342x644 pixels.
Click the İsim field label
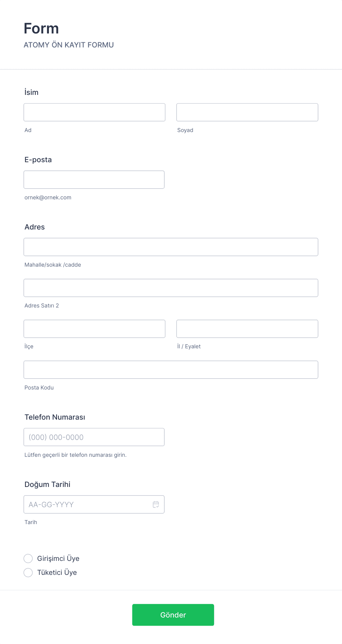(32, 92)
